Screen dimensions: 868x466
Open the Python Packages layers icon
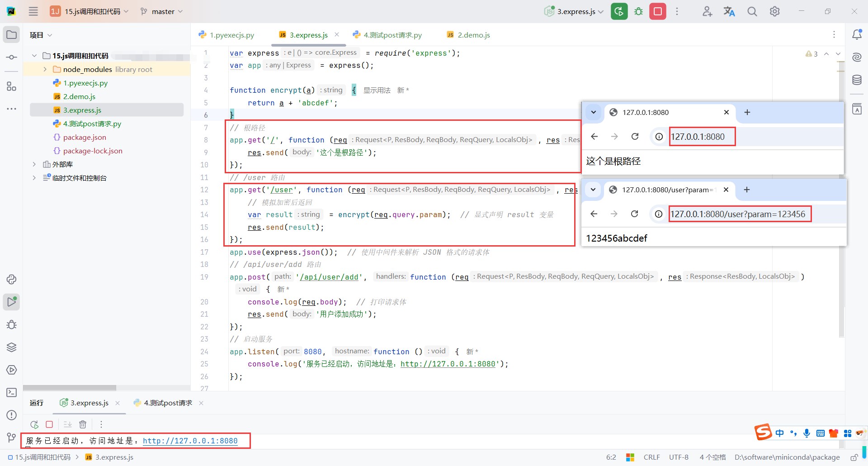(12, 347)
